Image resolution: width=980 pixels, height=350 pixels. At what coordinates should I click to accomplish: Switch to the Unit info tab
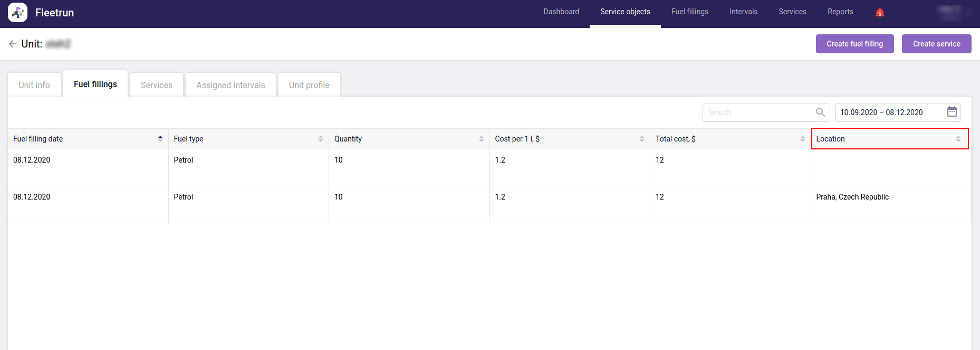click(x=34, y=85)
